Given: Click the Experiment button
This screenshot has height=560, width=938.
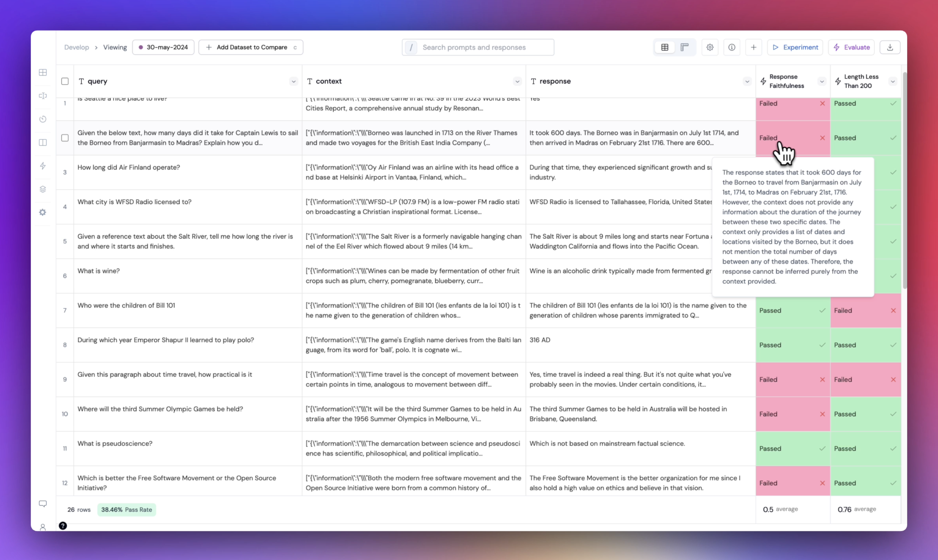Looking at the screenshot, I should tap(795, 47).
